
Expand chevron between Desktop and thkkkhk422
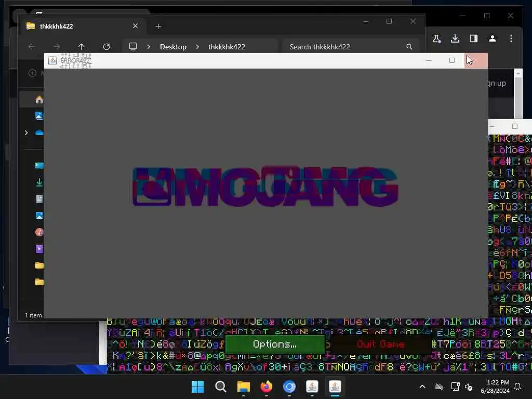(x=197, y=47)
